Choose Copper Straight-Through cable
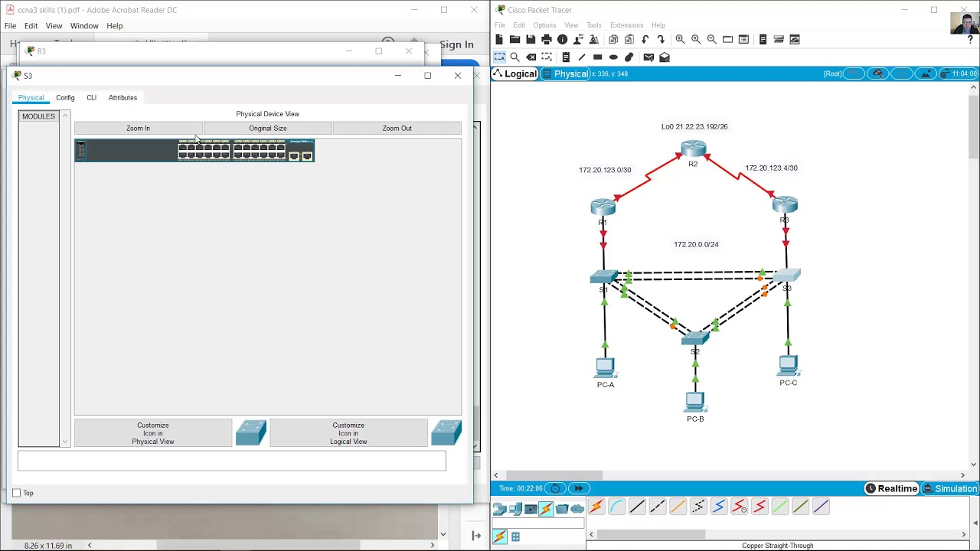 [637, 507]
